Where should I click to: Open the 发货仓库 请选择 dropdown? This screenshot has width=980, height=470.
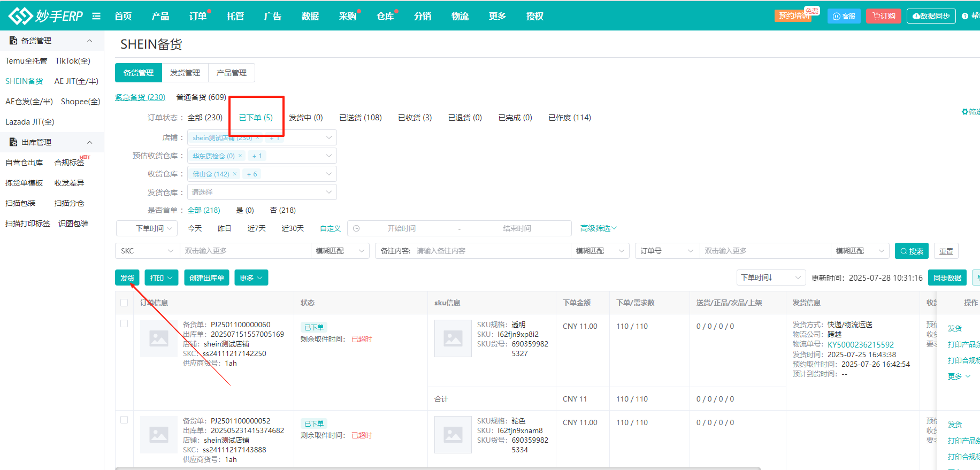pos(262,192)
